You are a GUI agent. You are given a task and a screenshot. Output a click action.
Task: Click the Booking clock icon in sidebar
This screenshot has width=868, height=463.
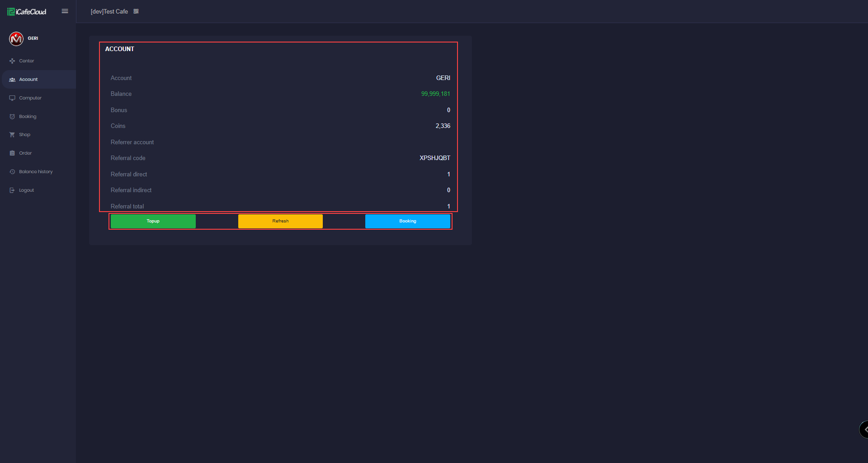click(x=12, y=117)
